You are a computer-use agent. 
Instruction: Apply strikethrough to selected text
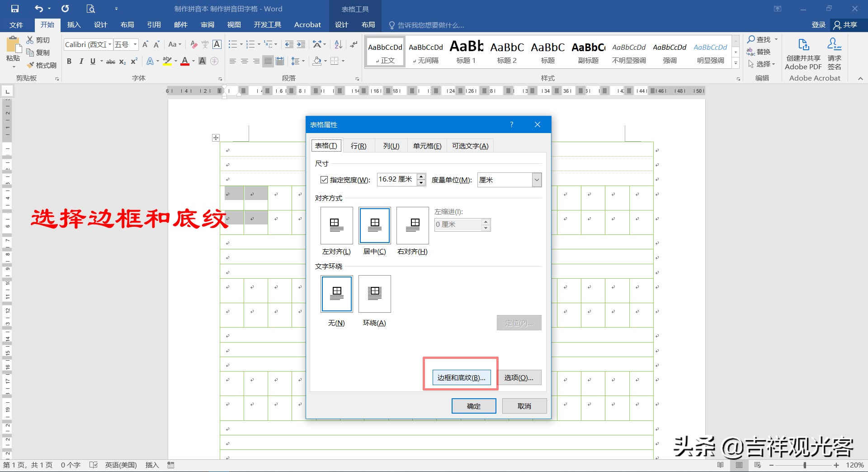(x=110, y=61)
